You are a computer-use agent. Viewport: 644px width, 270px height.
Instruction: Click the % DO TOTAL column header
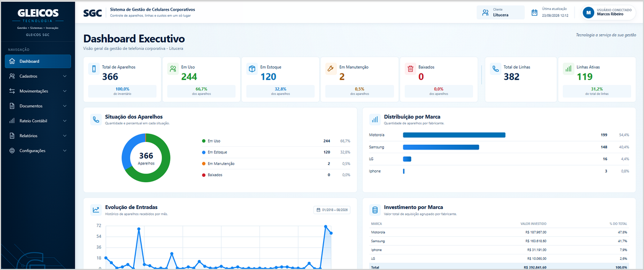tap(618, 223)
